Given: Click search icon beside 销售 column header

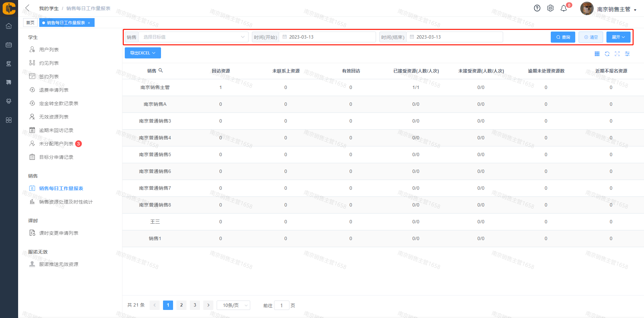Looking at the screenshot, I should (x=161, y=71).
